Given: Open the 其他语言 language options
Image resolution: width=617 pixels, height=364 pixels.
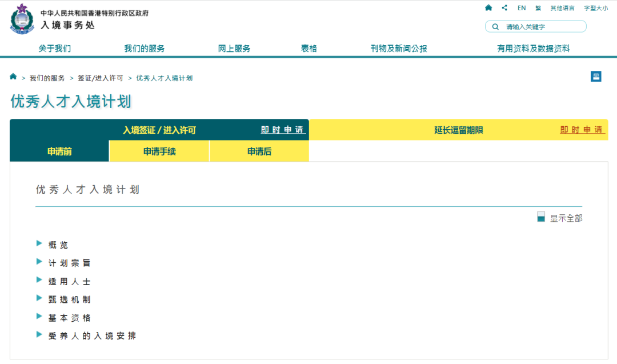Looking at the screenshot, I should [562, 8].
